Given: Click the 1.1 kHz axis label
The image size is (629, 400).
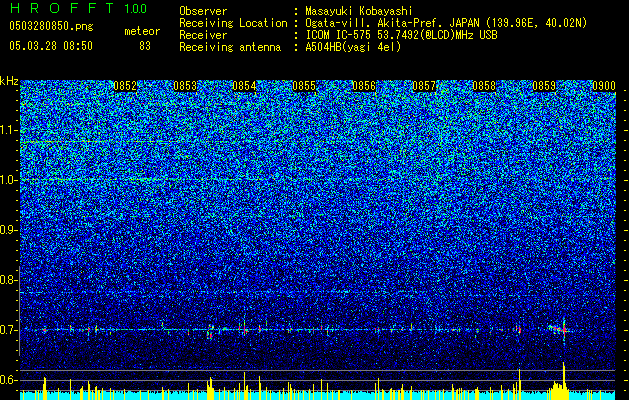Looking at the screenshot, I should (x=9, y=130).
